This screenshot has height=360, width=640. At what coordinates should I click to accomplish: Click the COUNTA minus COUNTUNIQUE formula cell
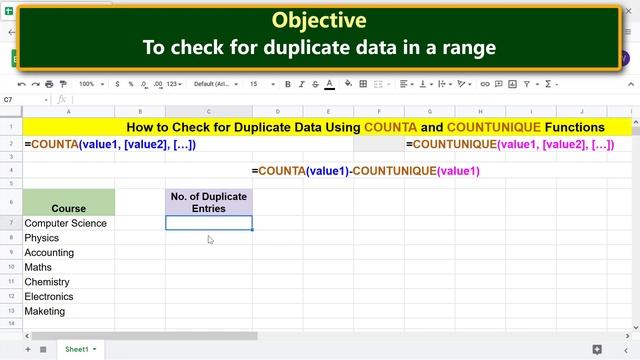[366, 171]
